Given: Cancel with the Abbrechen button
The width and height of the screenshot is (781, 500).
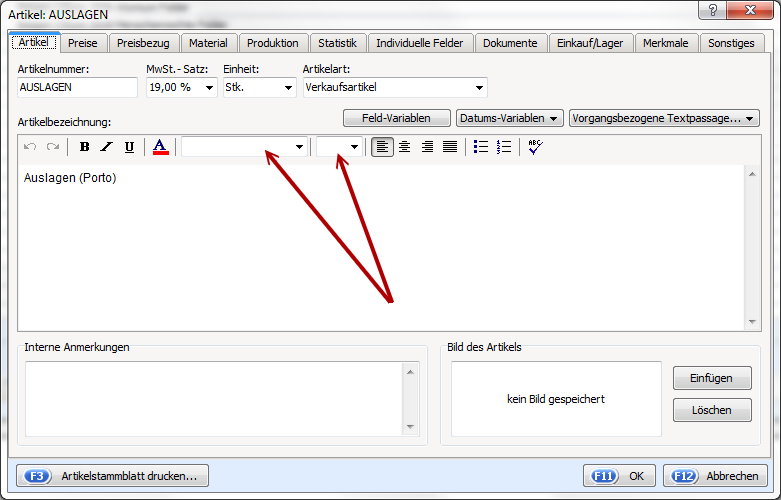Looking at the screenshot, I should tap(715, 476).
